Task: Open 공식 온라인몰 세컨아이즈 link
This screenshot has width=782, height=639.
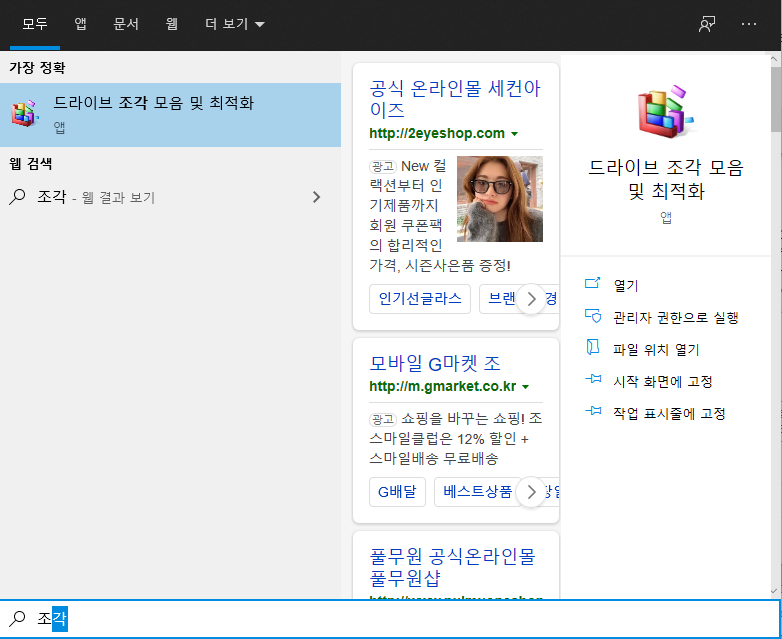Action: 455,99
